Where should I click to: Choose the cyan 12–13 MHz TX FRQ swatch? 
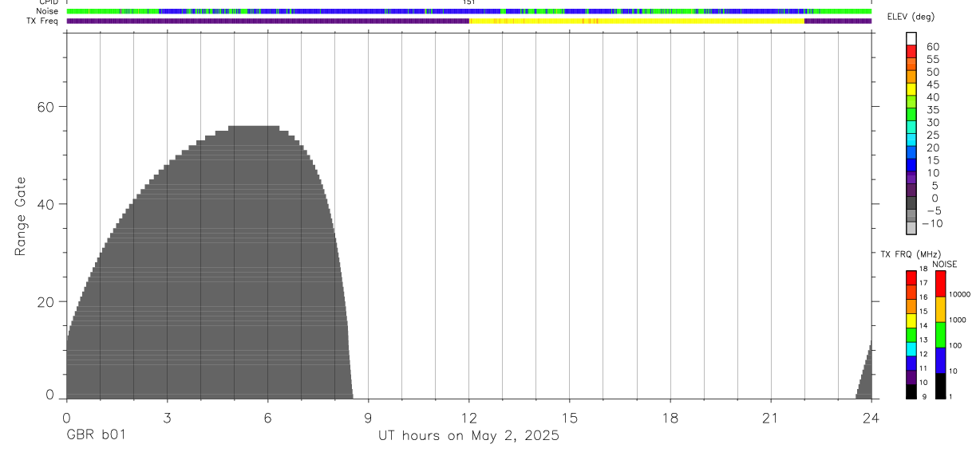click(911, 348)
